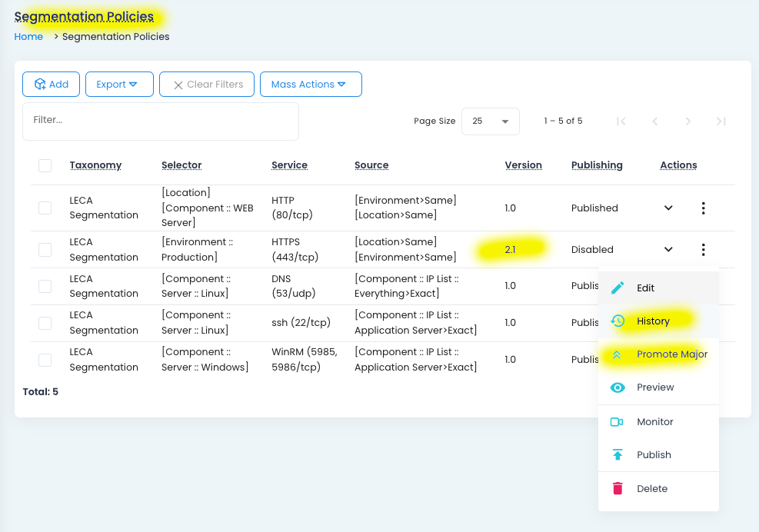Choose Publish from the context menu
Screen dimensions: 759x532
click(654, 455)
